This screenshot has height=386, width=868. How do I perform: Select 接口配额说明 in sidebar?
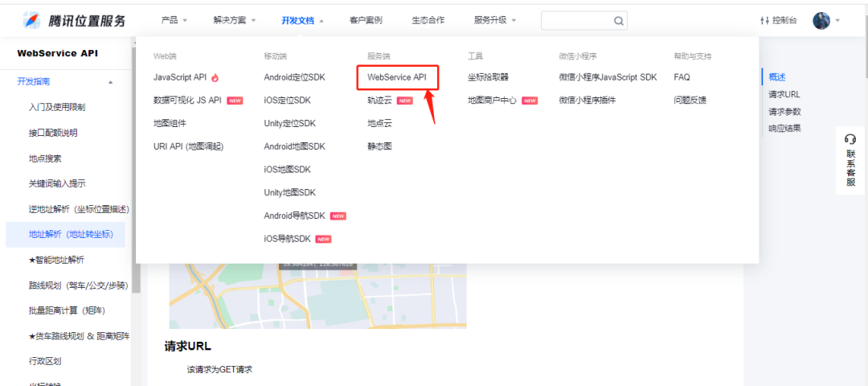click(53, 133)
